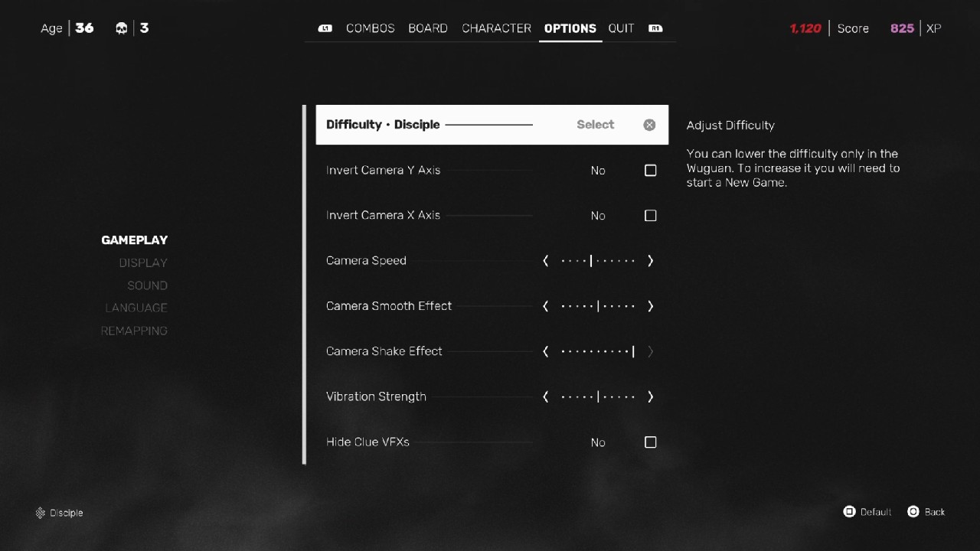Click the right arrow on Vibration Strength
The width and height of the screenshot is (980, 551).
650,396
